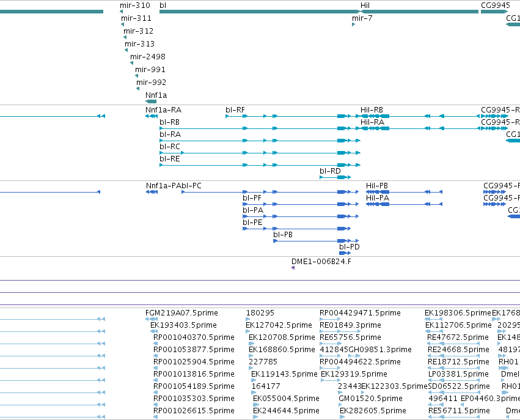Click the Nnf1a gene bar
Image resolution: width=520 pixels, height=420 pixels.
(151, 101)
